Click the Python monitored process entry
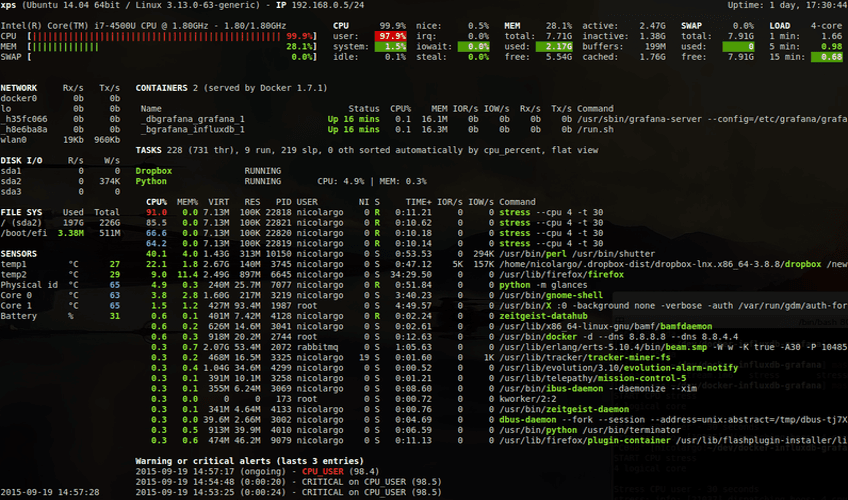 point(151,182)
